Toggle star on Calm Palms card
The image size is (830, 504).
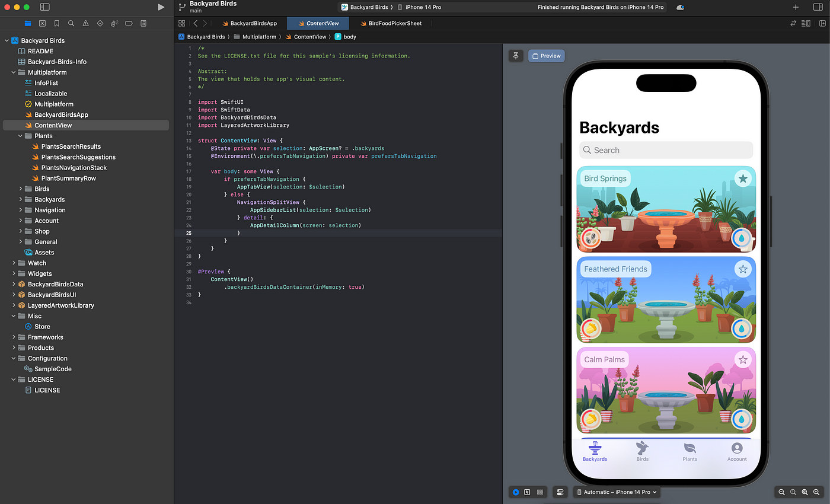(x=743, y=360)
